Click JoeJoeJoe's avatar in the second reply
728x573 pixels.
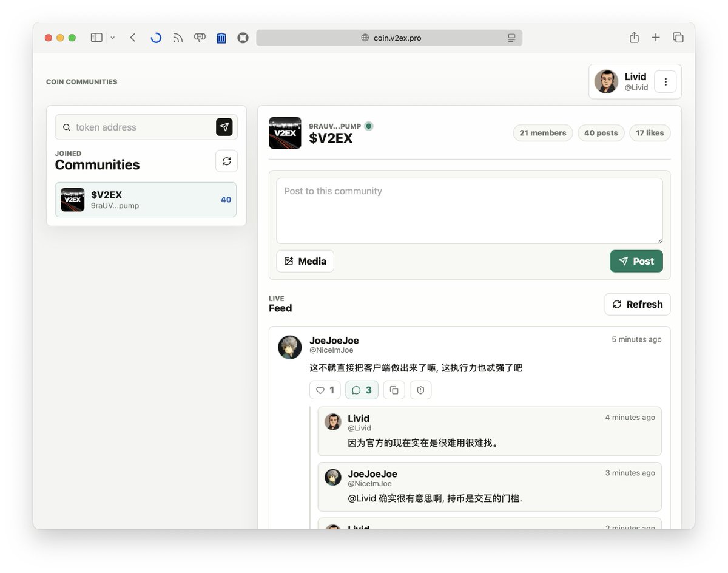tap(333, 477)
